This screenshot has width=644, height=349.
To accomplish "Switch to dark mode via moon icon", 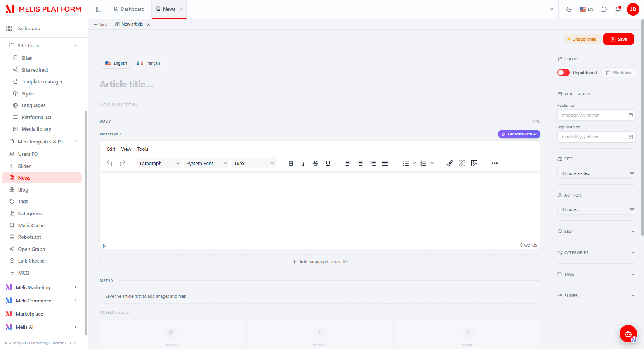I will point(569,9).
